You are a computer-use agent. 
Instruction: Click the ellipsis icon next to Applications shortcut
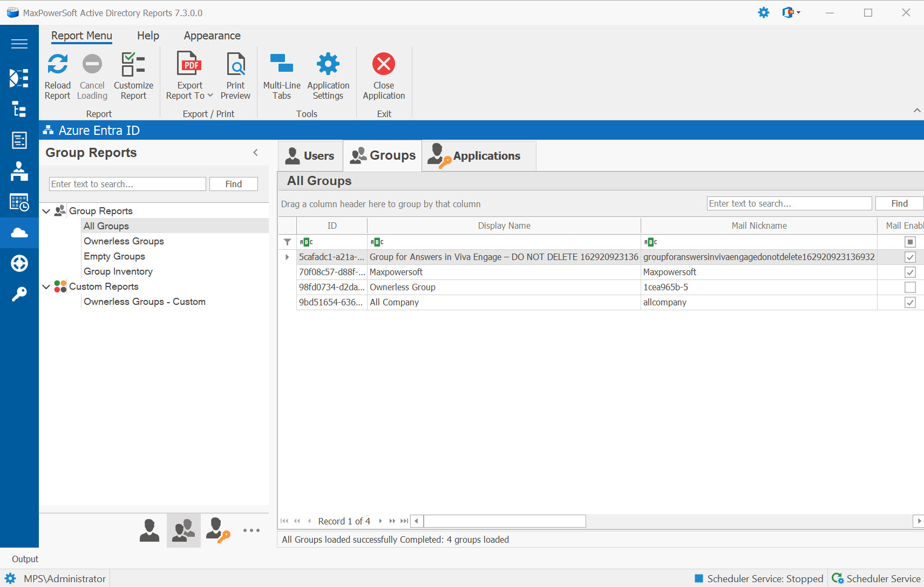coord(251,530)
